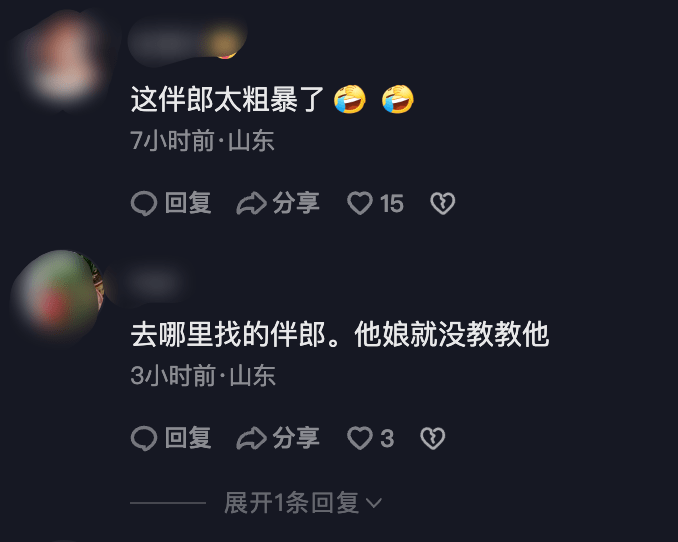Open first commenter's blurred avatar
This screenshot has width=678, height=542.
pyautogui.click(x=64, y=58)
